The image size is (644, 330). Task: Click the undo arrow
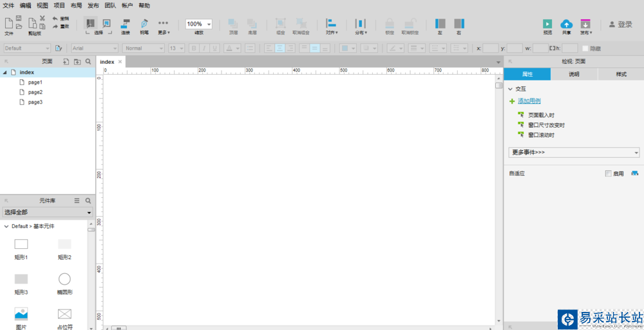pos(55,19)
